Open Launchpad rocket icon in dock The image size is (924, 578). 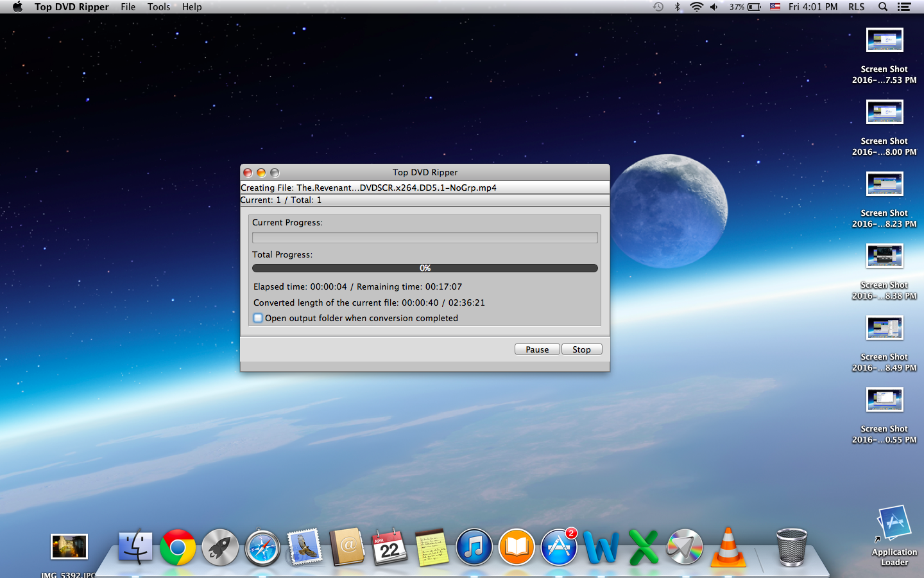(x=220, y=547)
